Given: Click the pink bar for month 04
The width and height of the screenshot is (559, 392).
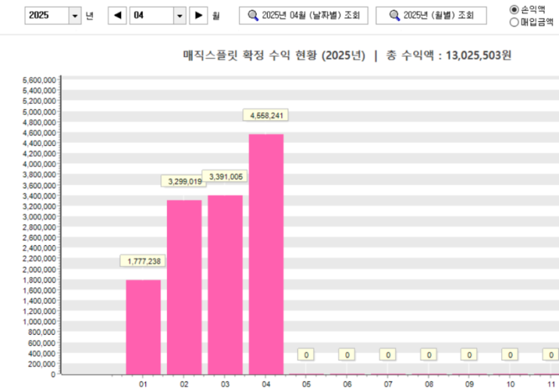Looking at the screenshot, I should click(266, 254).
